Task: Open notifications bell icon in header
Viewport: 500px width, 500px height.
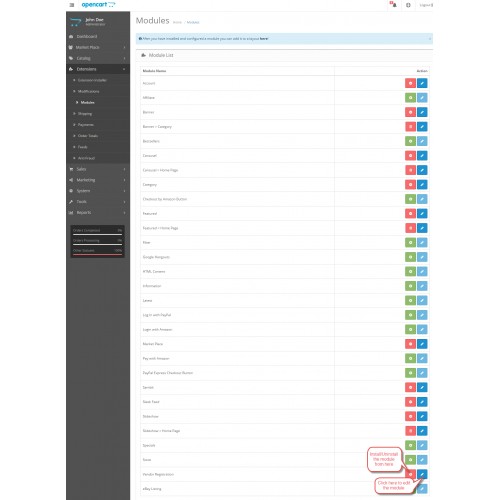Action: tap(394, 5)
